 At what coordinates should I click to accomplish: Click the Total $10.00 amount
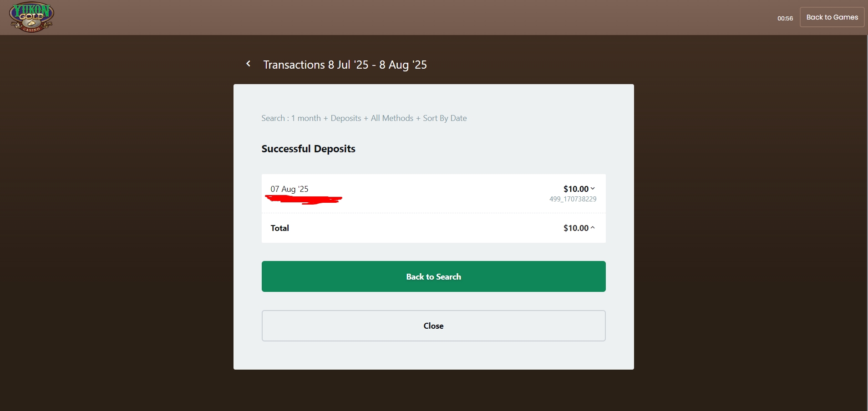pyautogui.click(x=576, y=228)
